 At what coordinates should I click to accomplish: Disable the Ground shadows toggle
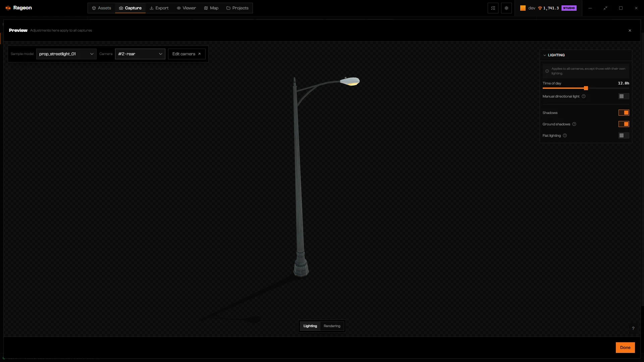624,124
